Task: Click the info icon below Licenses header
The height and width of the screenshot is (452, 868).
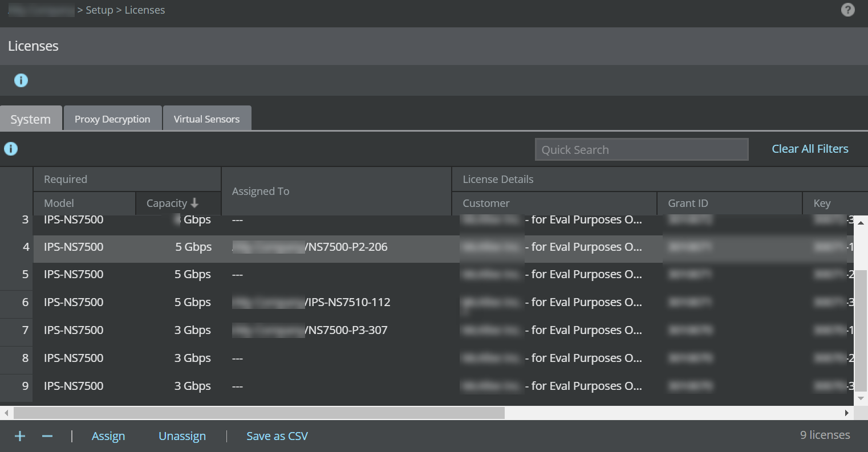Action: [21, 80]
